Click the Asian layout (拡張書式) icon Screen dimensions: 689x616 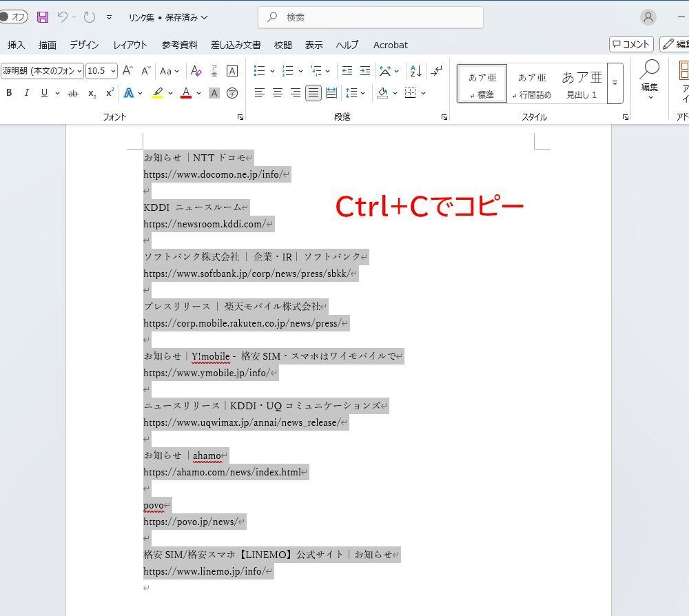385,71
